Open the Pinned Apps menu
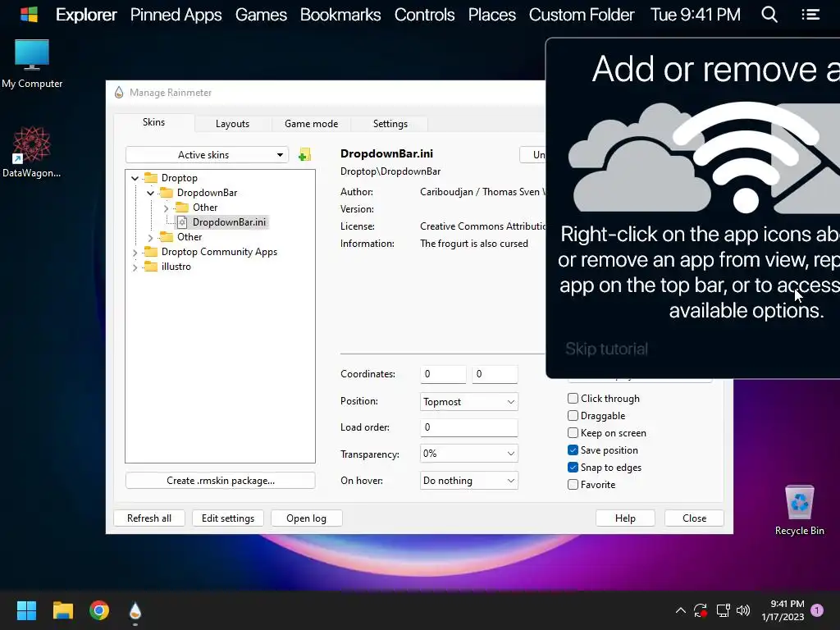 (x=176, y=15)
